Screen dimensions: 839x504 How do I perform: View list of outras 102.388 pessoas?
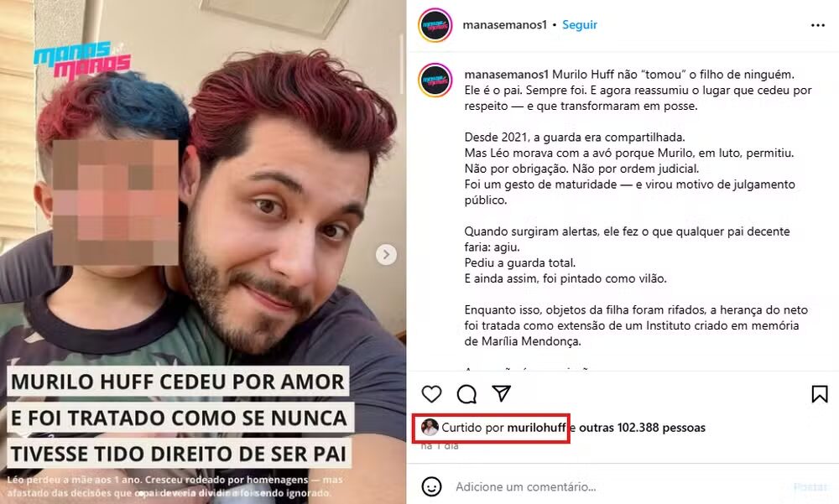642,428
